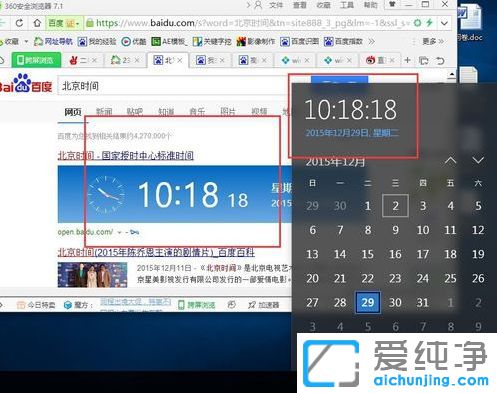Click the 2015年12月 month header

pos(335,162)
